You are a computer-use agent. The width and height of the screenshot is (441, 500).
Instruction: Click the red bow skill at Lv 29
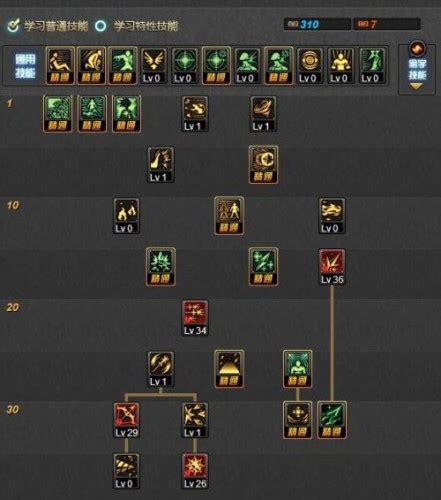(x=127, y=420)
